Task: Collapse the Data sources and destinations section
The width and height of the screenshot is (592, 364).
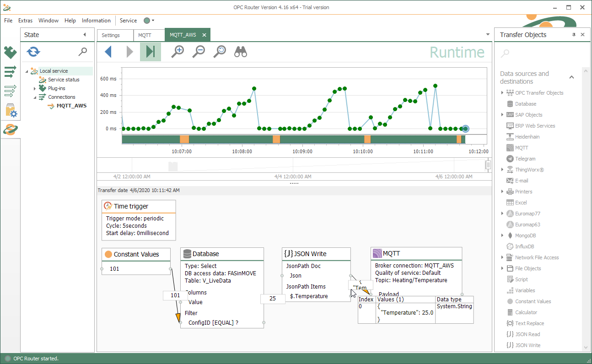Action: coord(571,77)
